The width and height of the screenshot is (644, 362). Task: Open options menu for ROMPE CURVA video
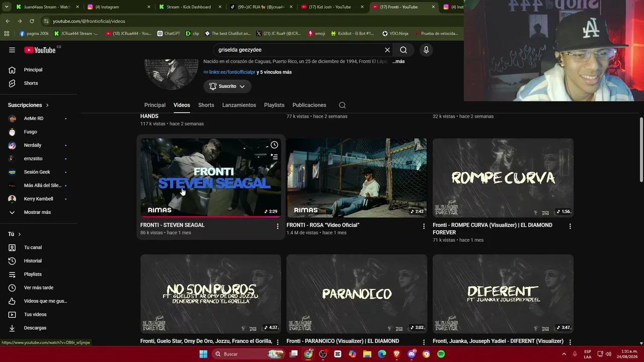(x=570, y=226)
